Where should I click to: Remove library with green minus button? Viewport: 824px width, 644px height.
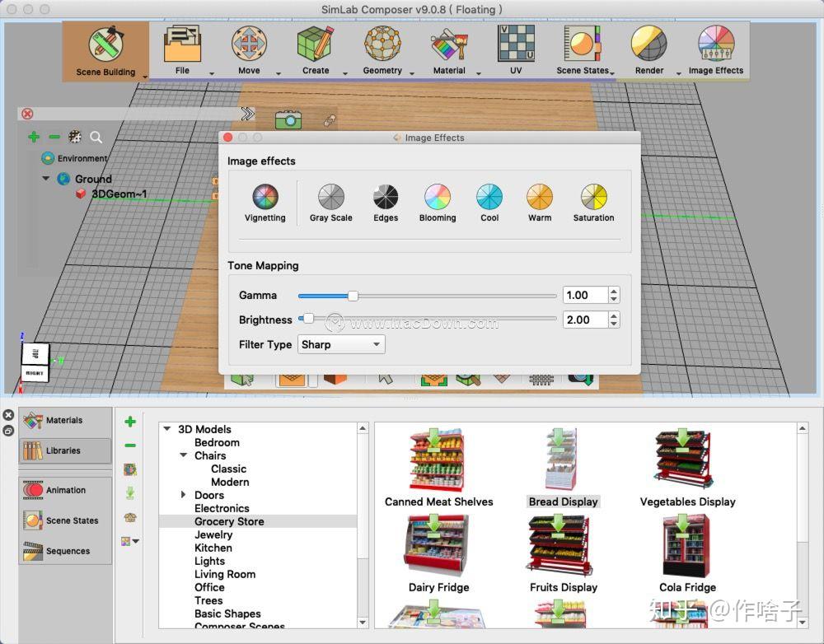point(130,446)
